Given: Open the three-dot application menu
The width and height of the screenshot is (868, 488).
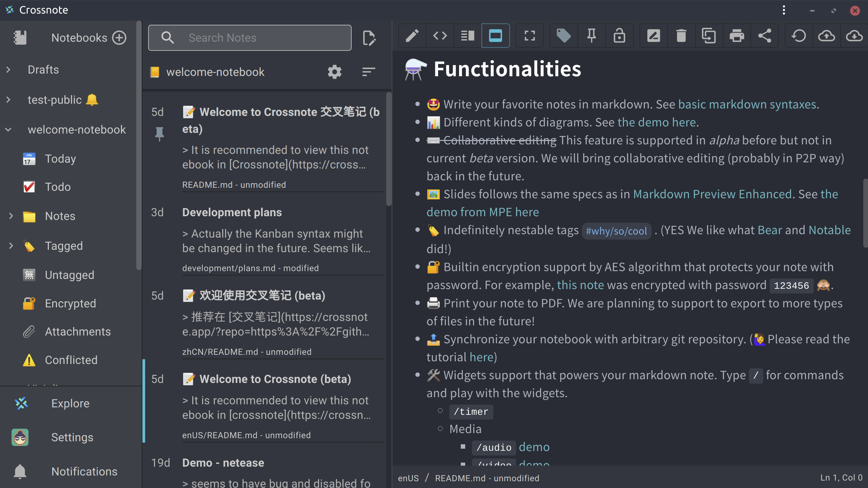Looking at the screenshot, I should [x=784, y=10].
